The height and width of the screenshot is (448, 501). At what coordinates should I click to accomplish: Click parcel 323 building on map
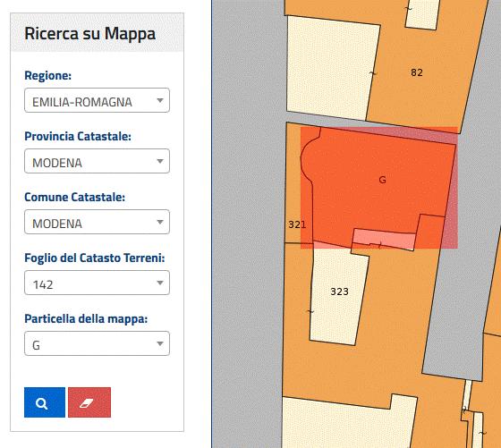click(x=339, y=292)
